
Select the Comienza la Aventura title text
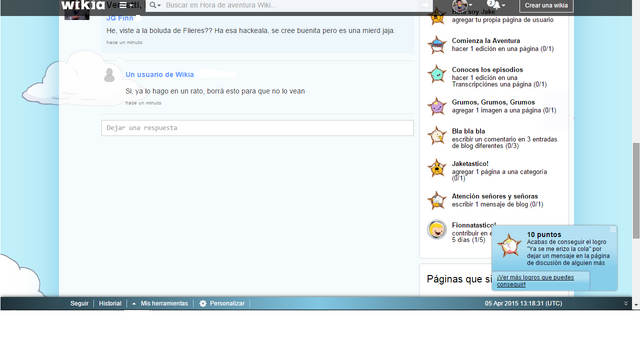tap(486, 40)
